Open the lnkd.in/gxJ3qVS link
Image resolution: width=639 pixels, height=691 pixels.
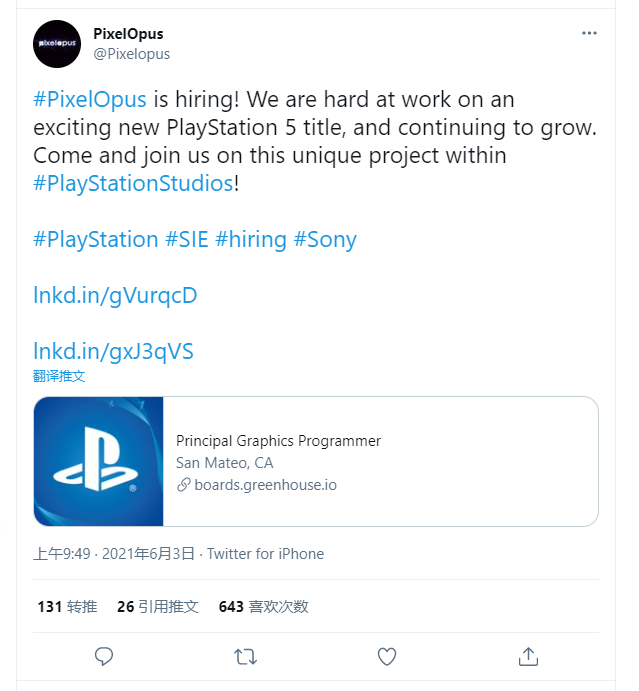point(113,351)
